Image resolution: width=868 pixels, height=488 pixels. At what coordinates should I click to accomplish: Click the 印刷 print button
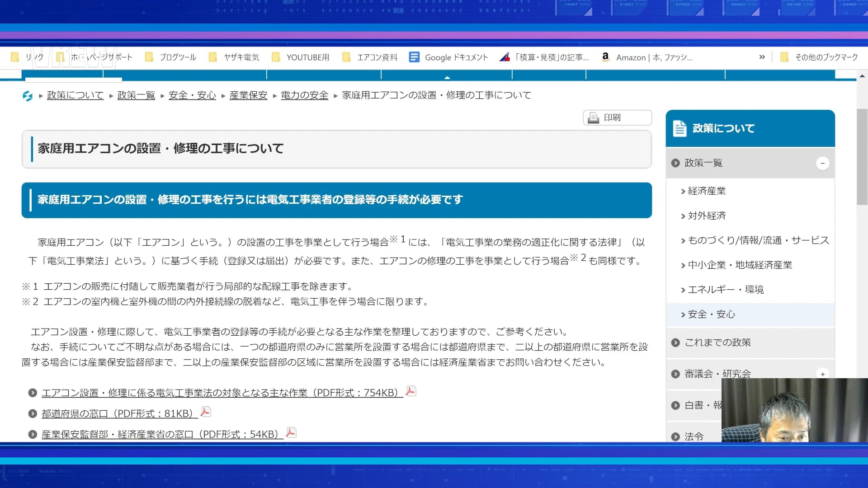pyautogui.click(x=617, y=117)
